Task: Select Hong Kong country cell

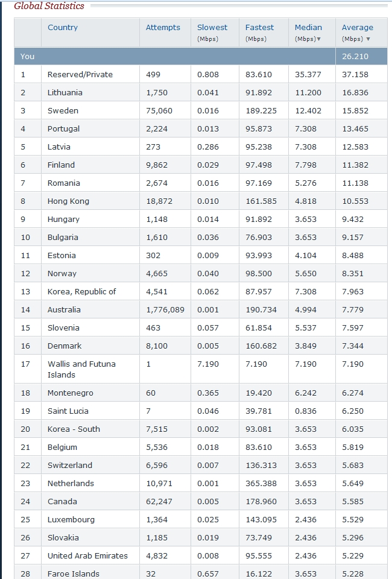Action: coord(68,201)
